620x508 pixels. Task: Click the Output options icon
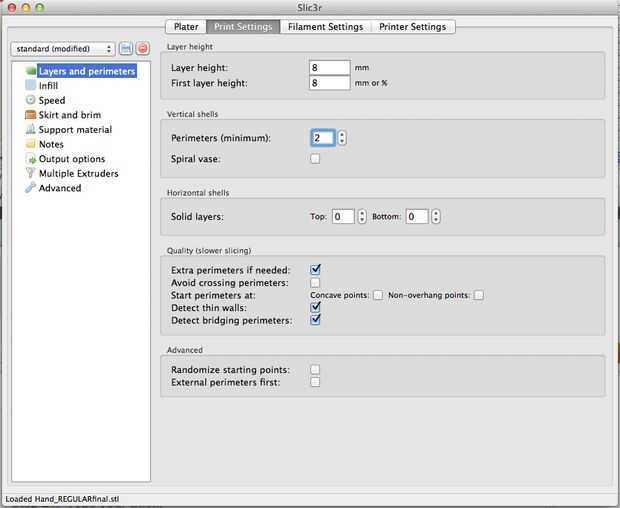click(31, 159)
